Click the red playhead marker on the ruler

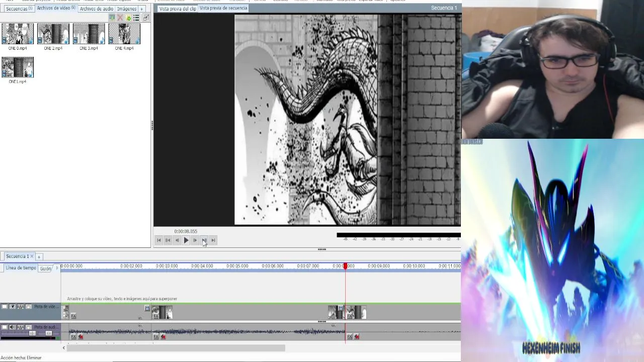click(x=345, y=266)
